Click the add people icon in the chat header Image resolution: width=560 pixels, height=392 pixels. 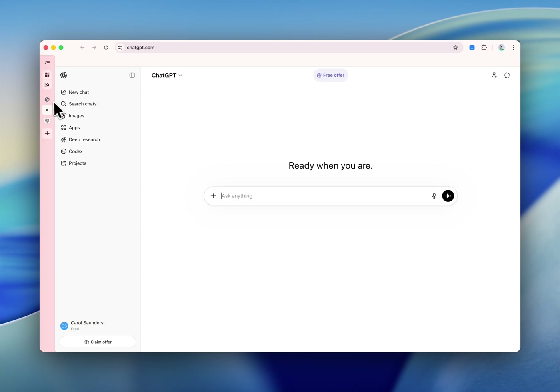pos(494,75)
